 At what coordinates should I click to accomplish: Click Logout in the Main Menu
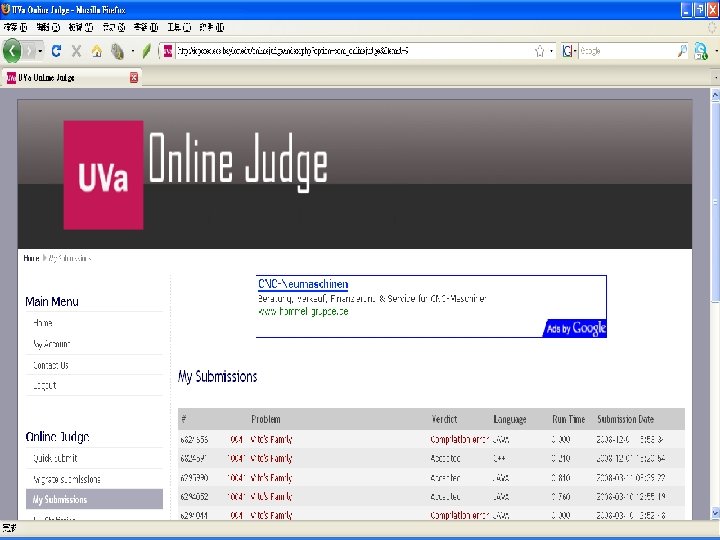[45, 385]
